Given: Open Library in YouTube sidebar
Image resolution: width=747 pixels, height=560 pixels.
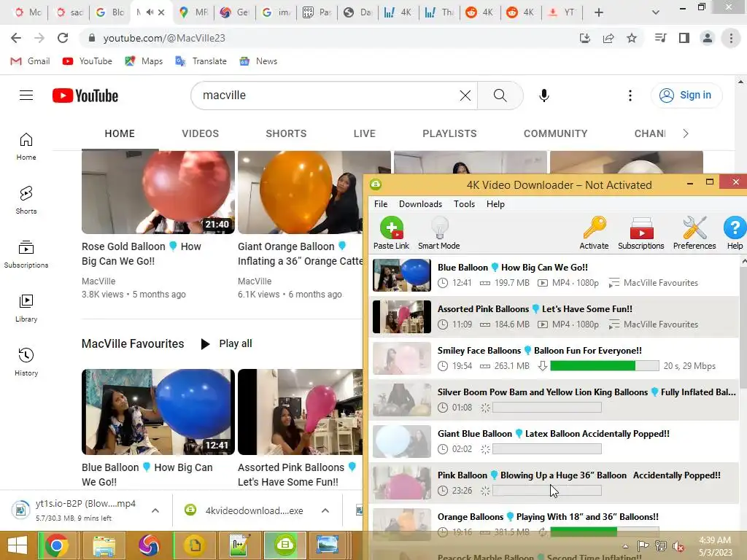Looking at the screenshot, I should click(x=26, y=308).
